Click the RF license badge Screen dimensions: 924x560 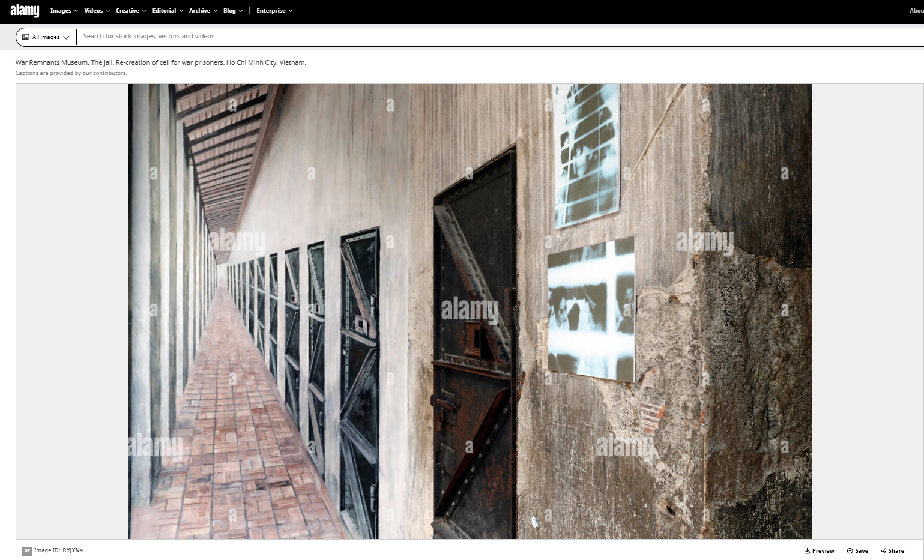[x=26, y=551]
